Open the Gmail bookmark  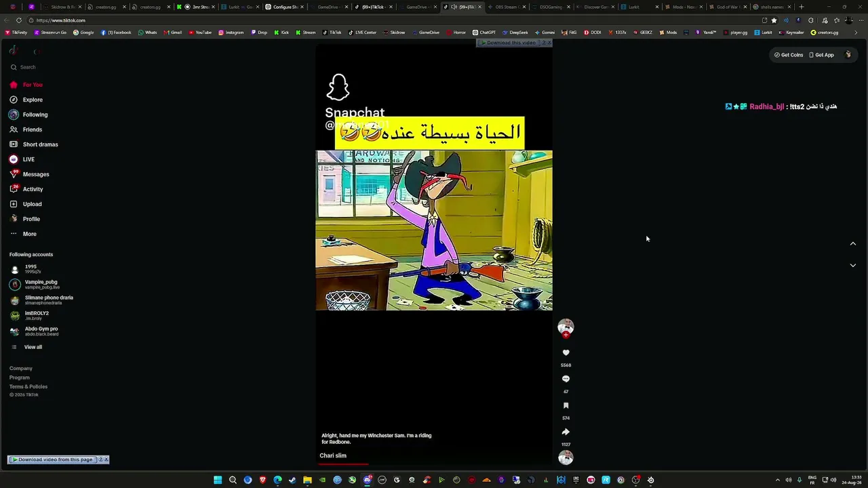[173, 33]
